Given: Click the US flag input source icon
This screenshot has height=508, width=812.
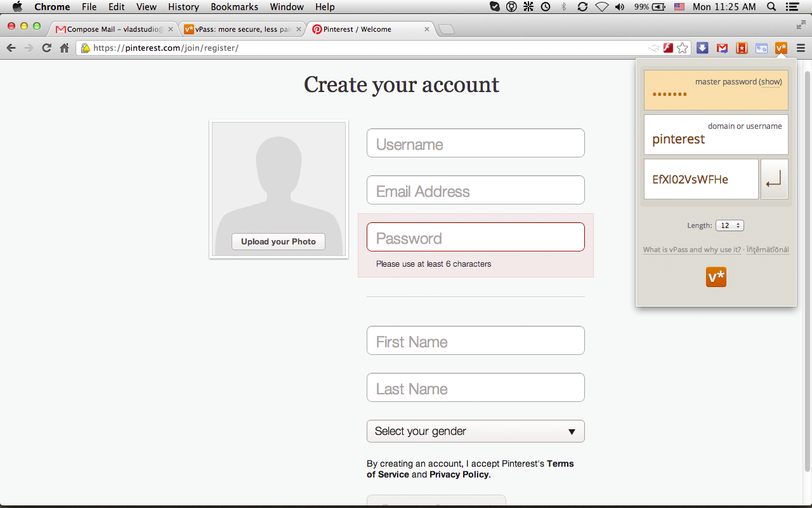Looking at the screenshot, I should (679, 7).
